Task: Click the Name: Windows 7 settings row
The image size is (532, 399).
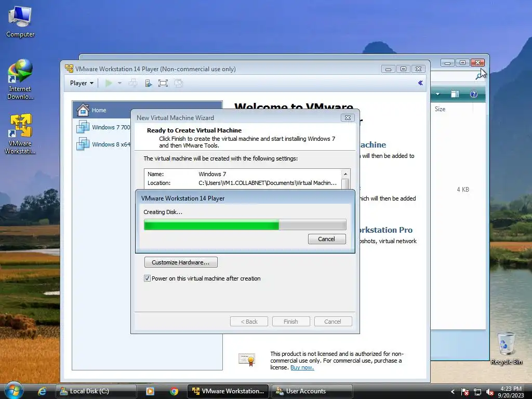Action: click(242, 174)
